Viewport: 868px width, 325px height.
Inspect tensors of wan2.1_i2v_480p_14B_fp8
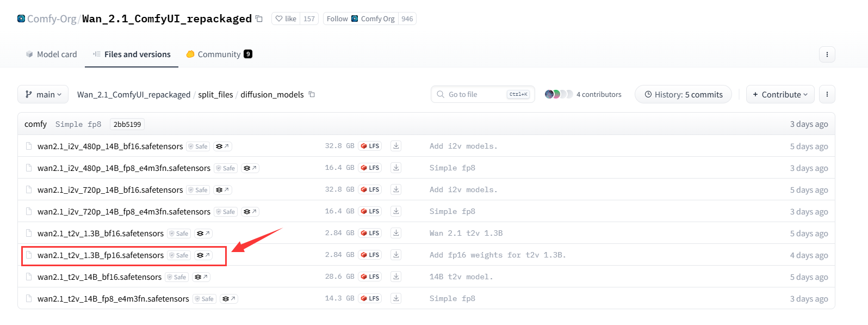250,168
